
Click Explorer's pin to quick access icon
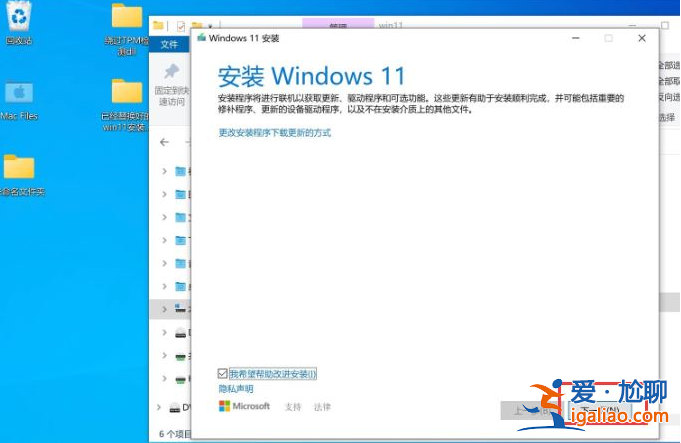(x=172, y=72)
